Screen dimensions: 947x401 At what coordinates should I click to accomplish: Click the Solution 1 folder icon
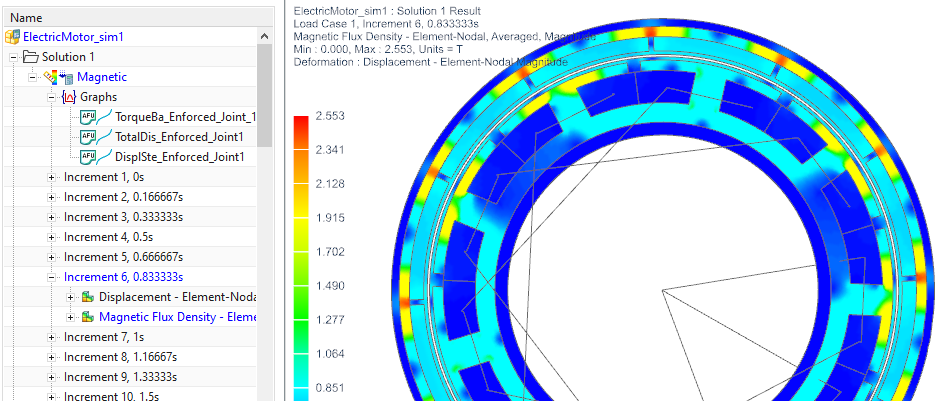pyautogui.click(x=30, y=57)
